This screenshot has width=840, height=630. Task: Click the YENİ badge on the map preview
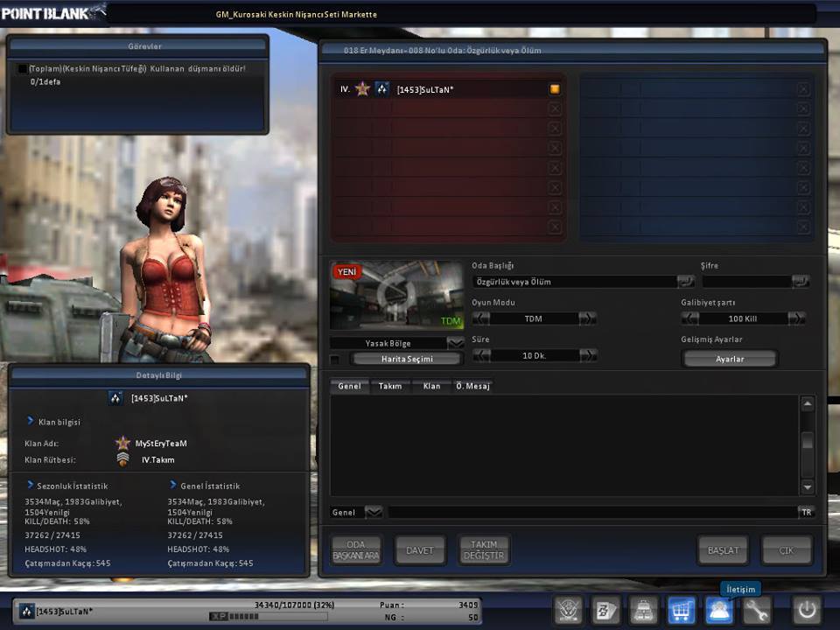tap(346, 271)
